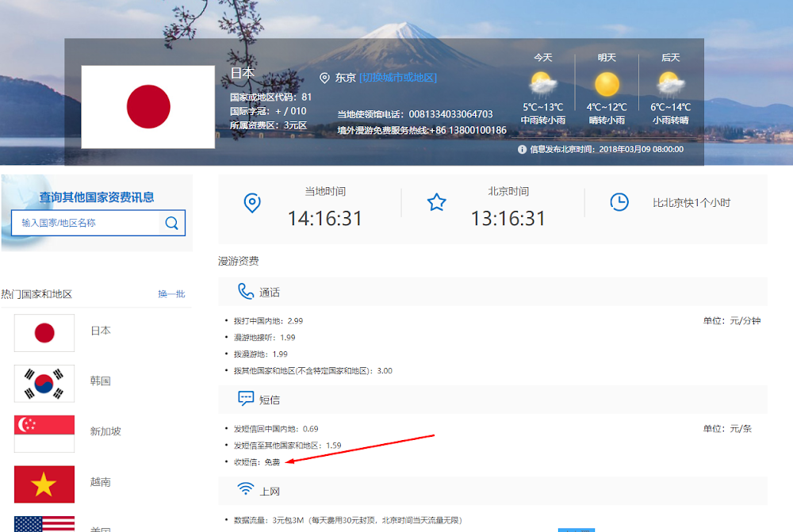Select the South Korea flag thumbnail
The image size is (793, 532).
click(44, 383)
